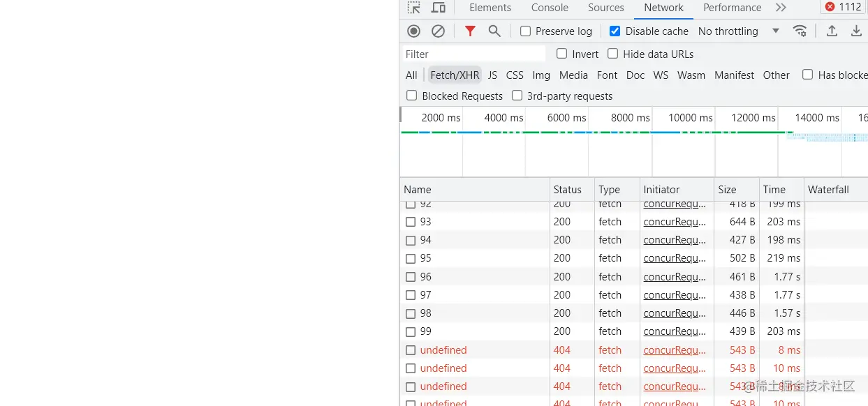
Task: Filter requests by Media
Action: [573, 75]
